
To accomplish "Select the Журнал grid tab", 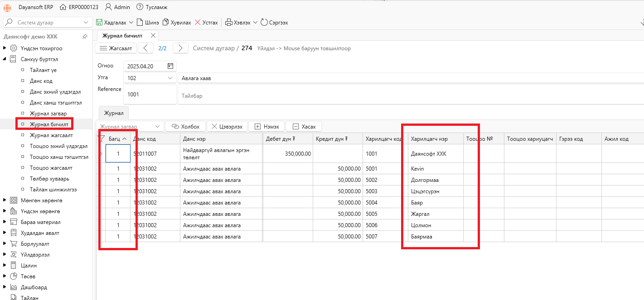I will pos(114,113).
